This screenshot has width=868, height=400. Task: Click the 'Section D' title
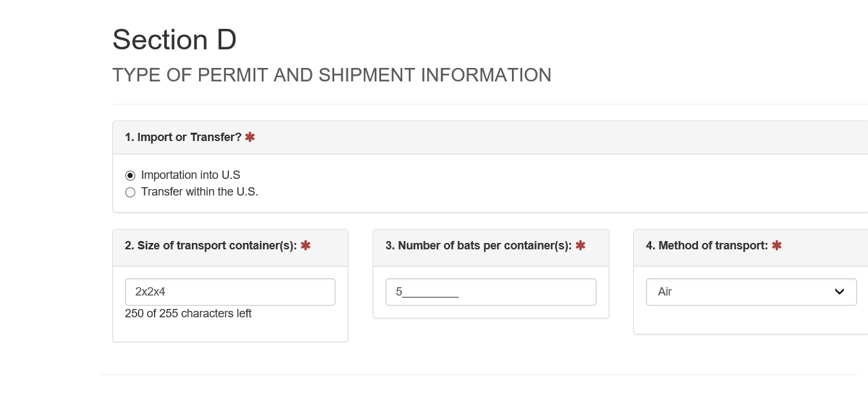click(x=174, y=40)
